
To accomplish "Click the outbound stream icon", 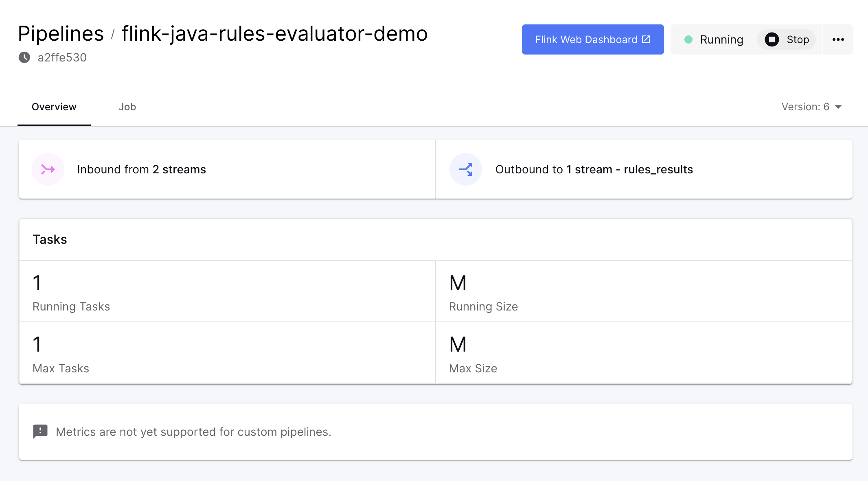I will click(465, 169).
